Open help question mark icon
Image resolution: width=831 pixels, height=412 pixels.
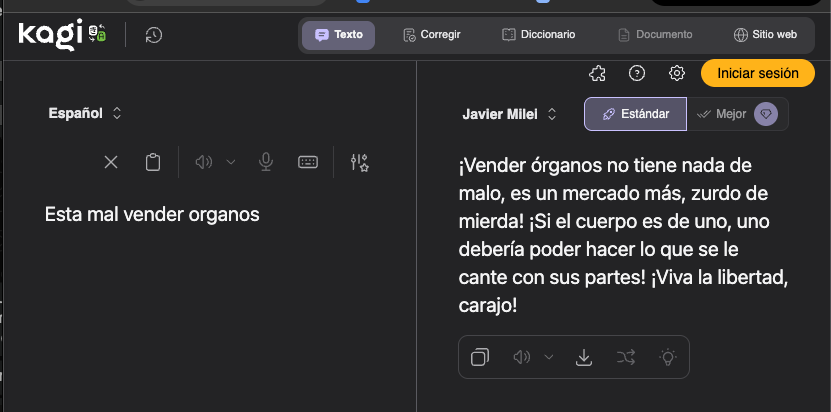pos(636,73)
